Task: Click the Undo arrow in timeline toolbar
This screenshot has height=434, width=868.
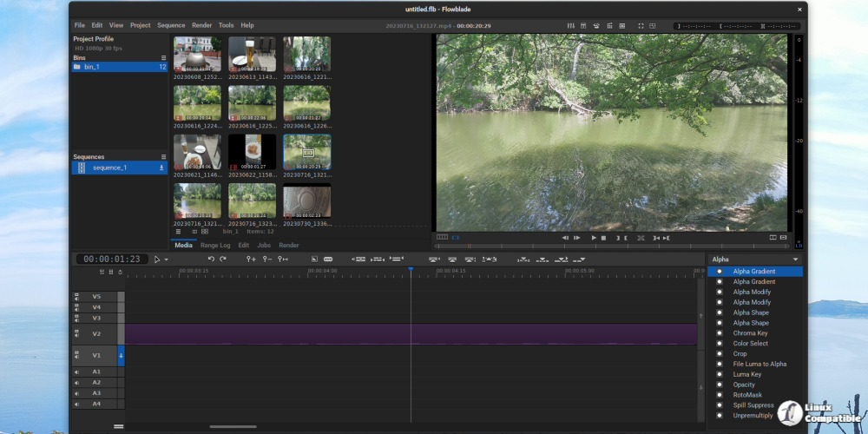Action: point(211,259)
